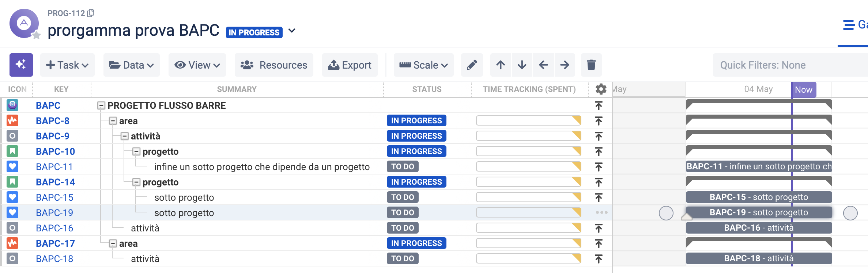Image resolution: width=868 pixels, height=273 pixels.
Task: Outdent task with left arrow icon
Action: (x=543, y=65)
